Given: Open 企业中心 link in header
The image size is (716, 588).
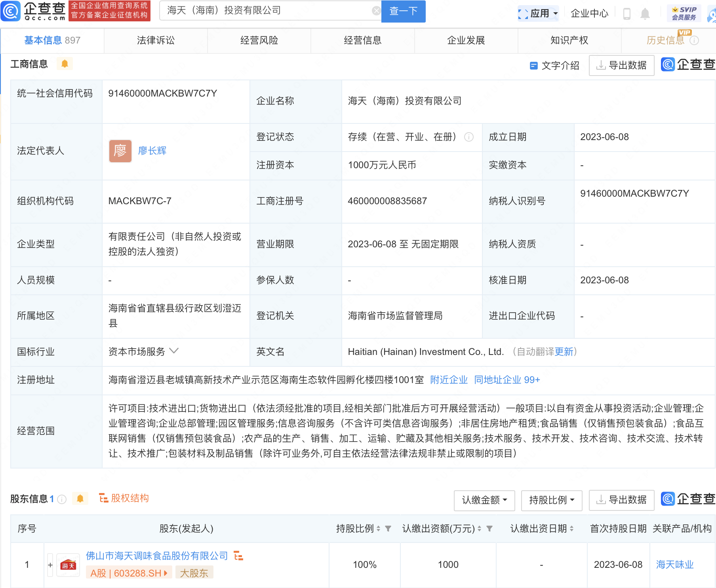Looking at the screenshot, I should tap(589, 13).
